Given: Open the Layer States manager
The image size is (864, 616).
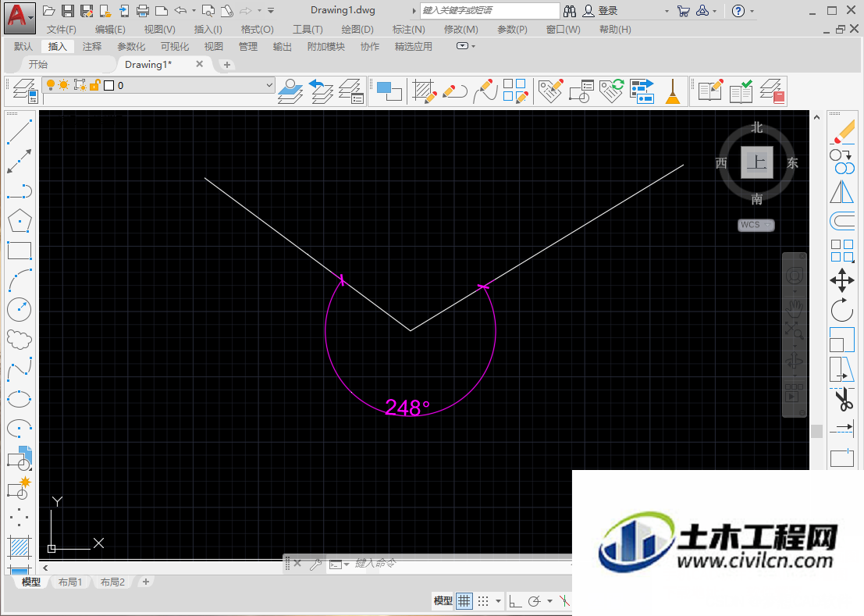Looking at the screenshot, I should click(x=351, y=91).
